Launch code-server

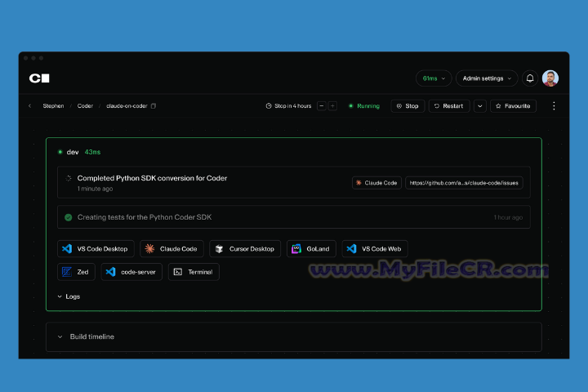coord(131,272)
